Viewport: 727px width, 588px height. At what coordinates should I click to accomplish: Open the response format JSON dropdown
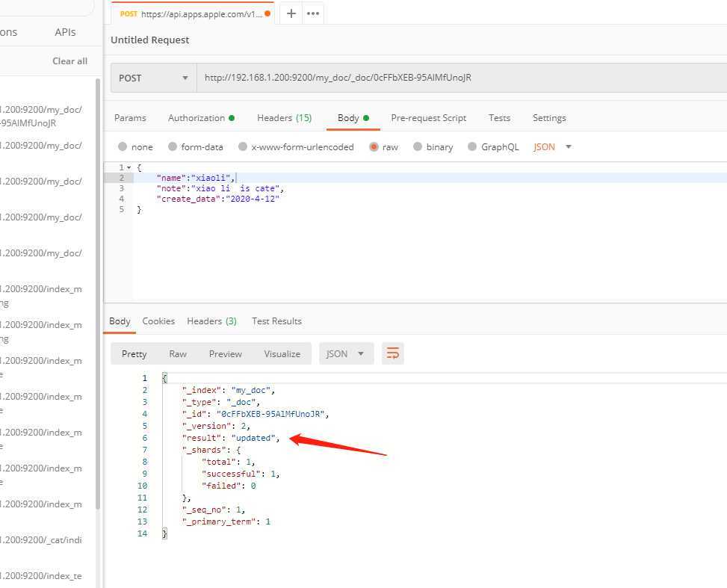point(346,354)
